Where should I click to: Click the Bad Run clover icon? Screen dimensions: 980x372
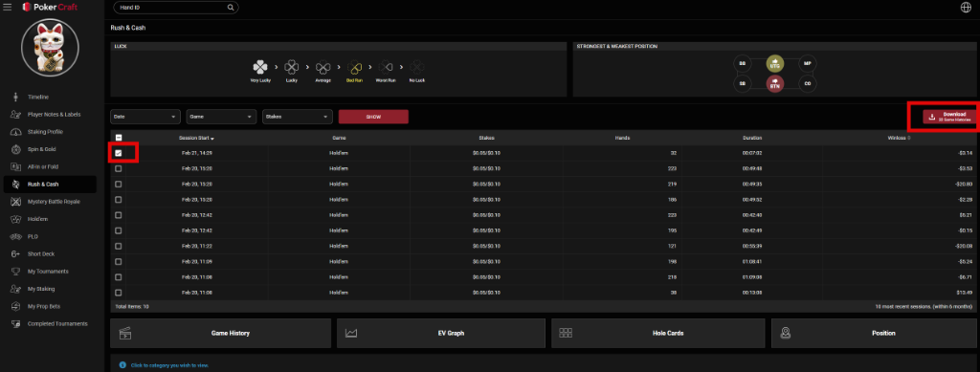click(x=354, y=67)
